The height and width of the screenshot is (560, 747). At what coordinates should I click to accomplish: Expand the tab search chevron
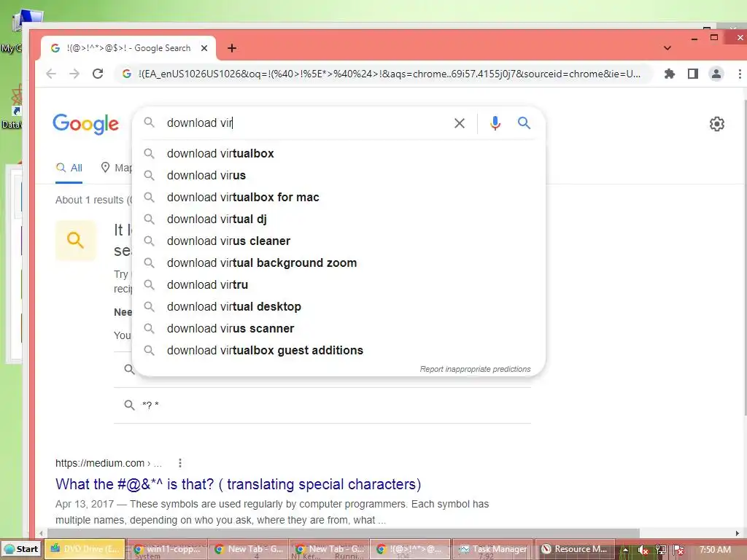(x=667, y=48)
